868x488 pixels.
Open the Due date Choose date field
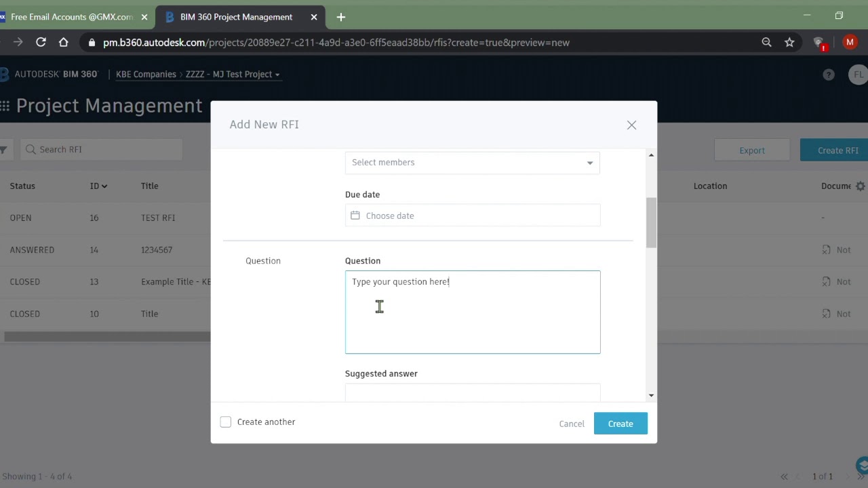pos(473,216)
